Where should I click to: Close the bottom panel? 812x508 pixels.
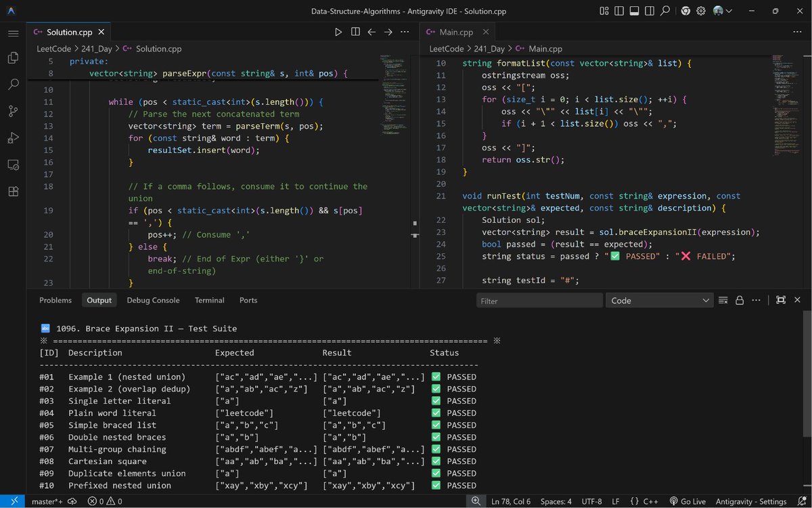(x=797, y=300)
